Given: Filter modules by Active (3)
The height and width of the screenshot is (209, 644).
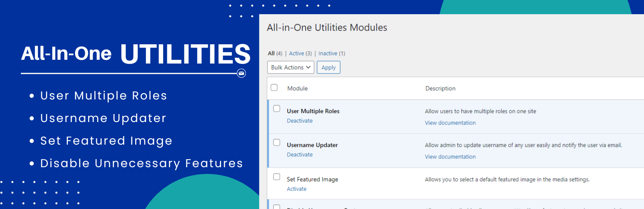Looking at the screenshot, I should (x=300, y=54).
